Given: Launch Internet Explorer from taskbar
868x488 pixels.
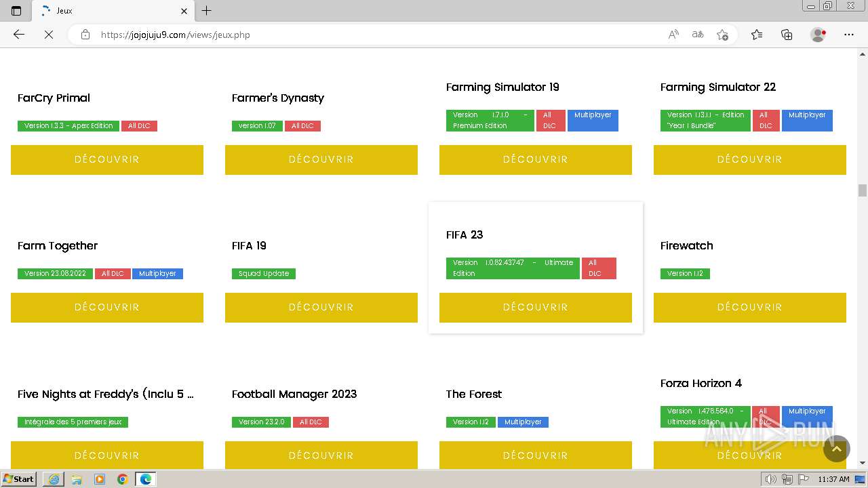Looking at the screenshot, I should coord(54,479).
